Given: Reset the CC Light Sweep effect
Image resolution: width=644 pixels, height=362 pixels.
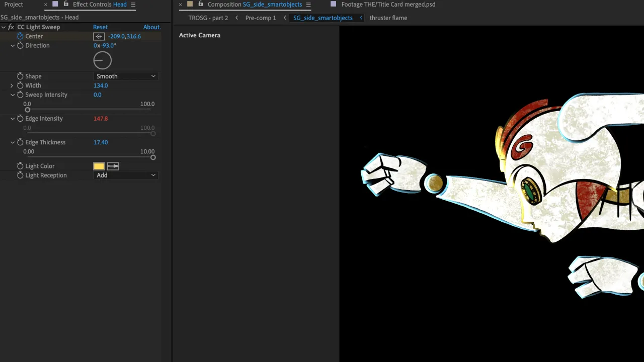Looking at the screenshot, I should 100,27.
